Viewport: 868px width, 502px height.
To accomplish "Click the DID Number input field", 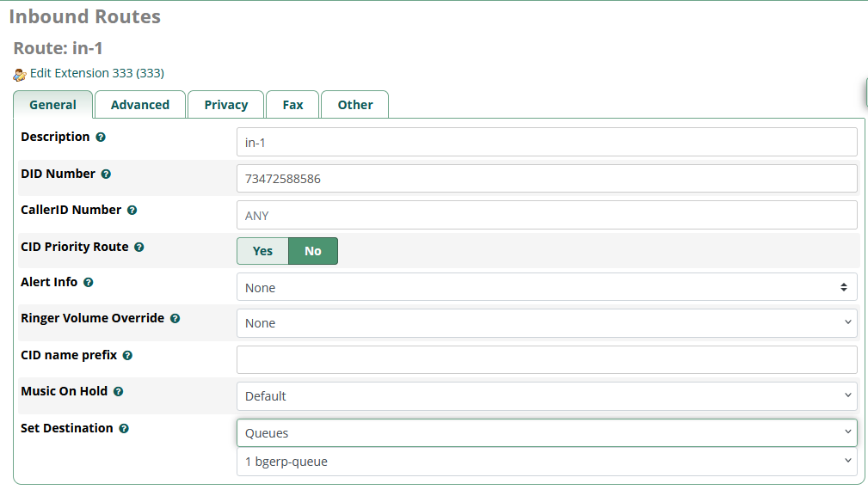I will click(x=546, y=179).
